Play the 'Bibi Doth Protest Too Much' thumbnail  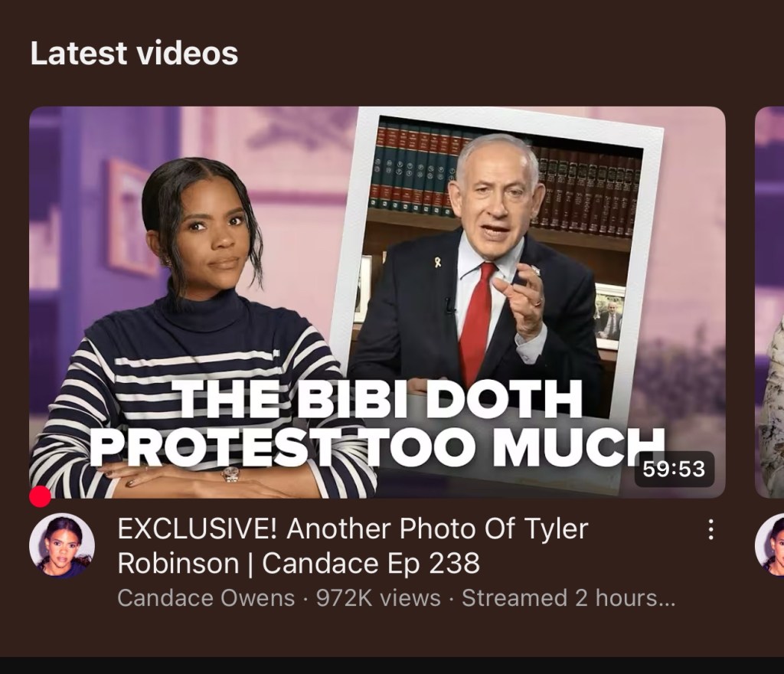pos(377,302)
